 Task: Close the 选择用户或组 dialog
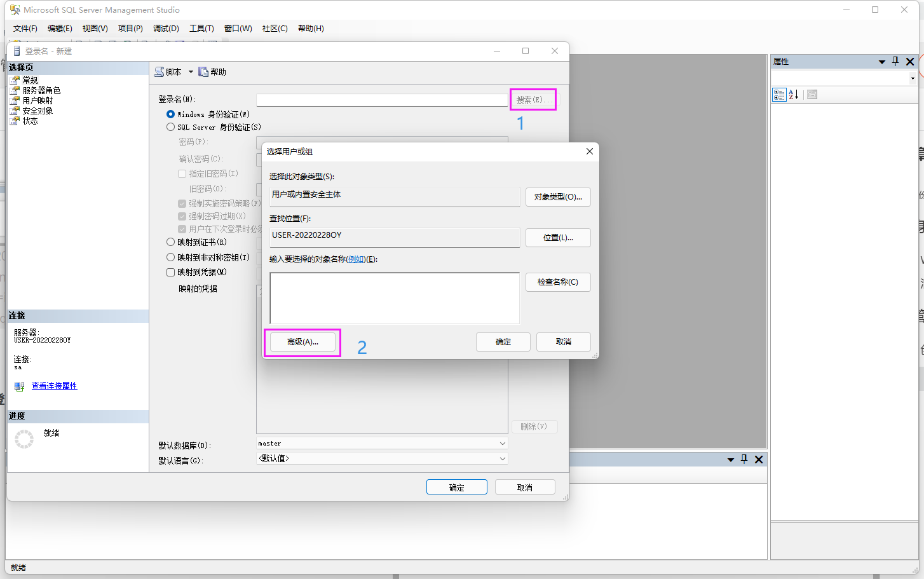[590, 151]
